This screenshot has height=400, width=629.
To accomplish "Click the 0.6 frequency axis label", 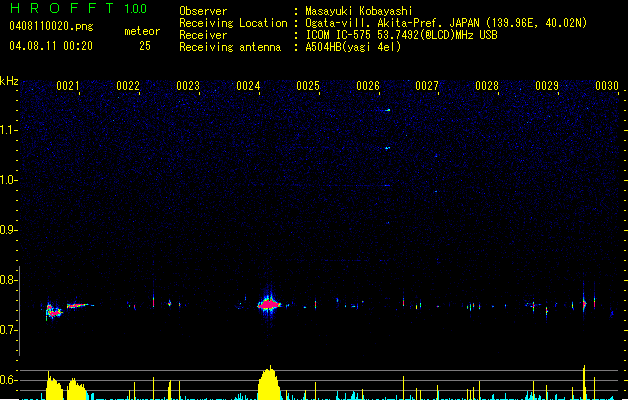I will 7,380.
